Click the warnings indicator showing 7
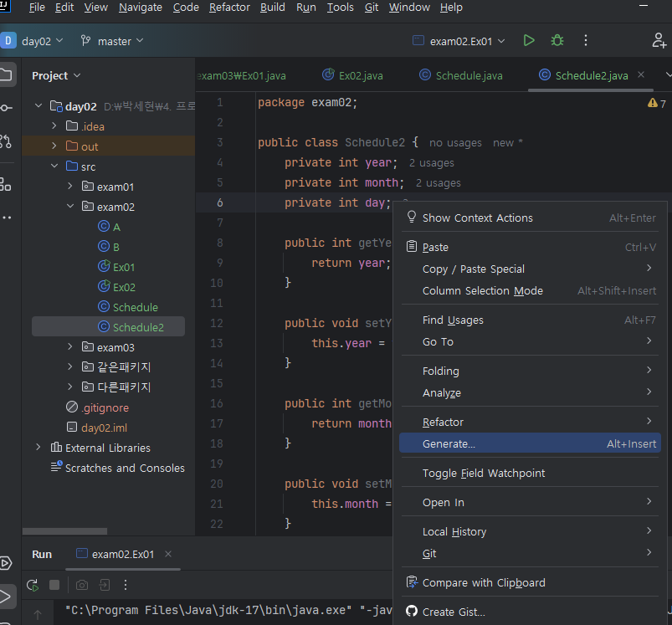This screenshot has height=625, width=672. pos(656,104)
